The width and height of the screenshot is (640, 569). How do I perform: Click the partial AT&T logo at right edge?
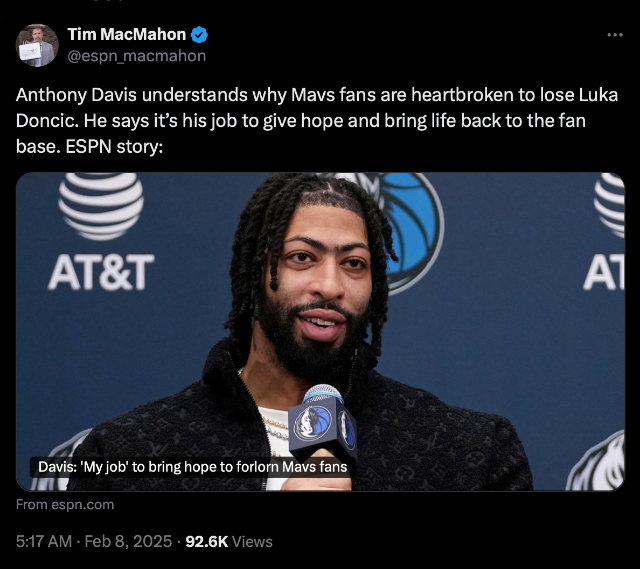[604, 231]
